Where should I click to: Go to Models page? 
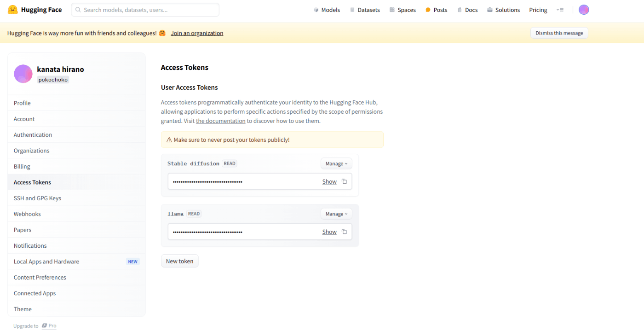[327, 10]
